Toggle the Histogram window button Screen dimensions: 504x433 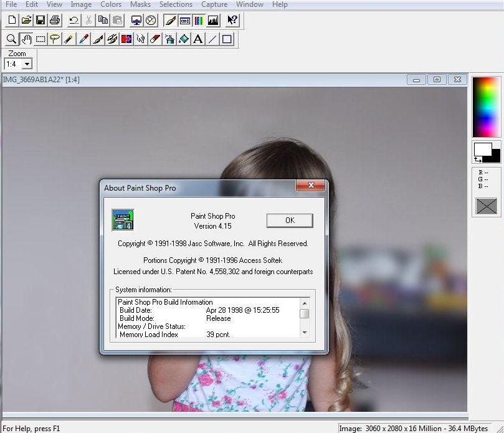coord(213,20)
